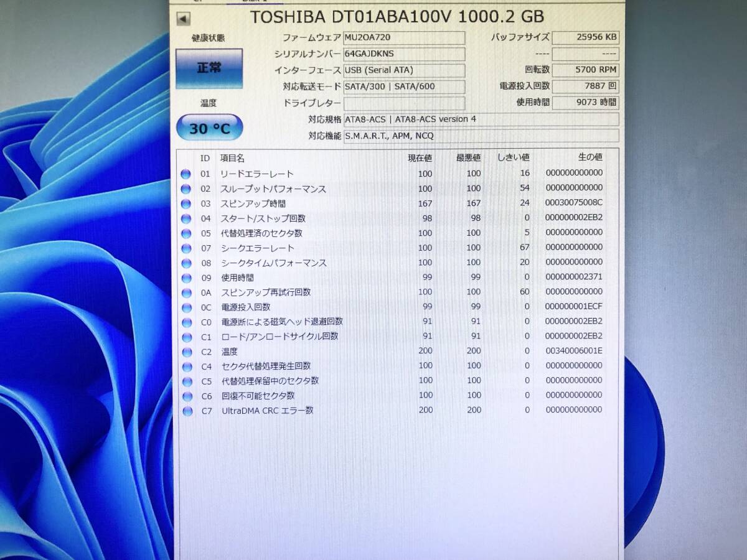Click current value 167 in スピンアップ時間 row
Screen dimensions: 747x560
[x=425, y=203]
